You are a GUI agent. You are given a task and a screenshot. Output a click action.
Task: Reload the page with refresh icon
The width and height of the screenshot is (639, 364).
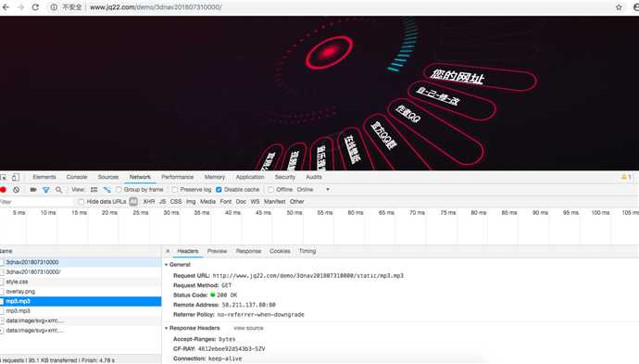coord(35,7)
